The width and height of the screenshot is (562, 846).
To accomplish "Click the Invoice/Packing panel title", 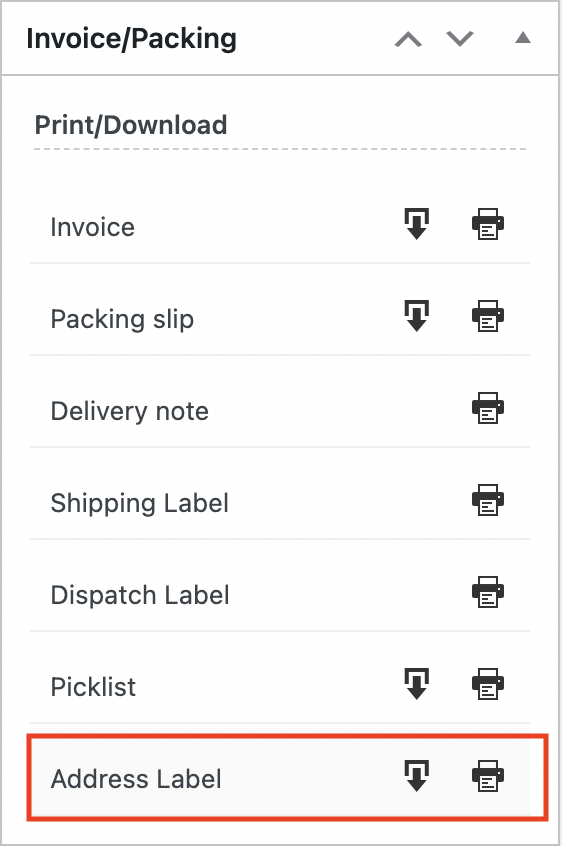I will [x=132, y=39].
